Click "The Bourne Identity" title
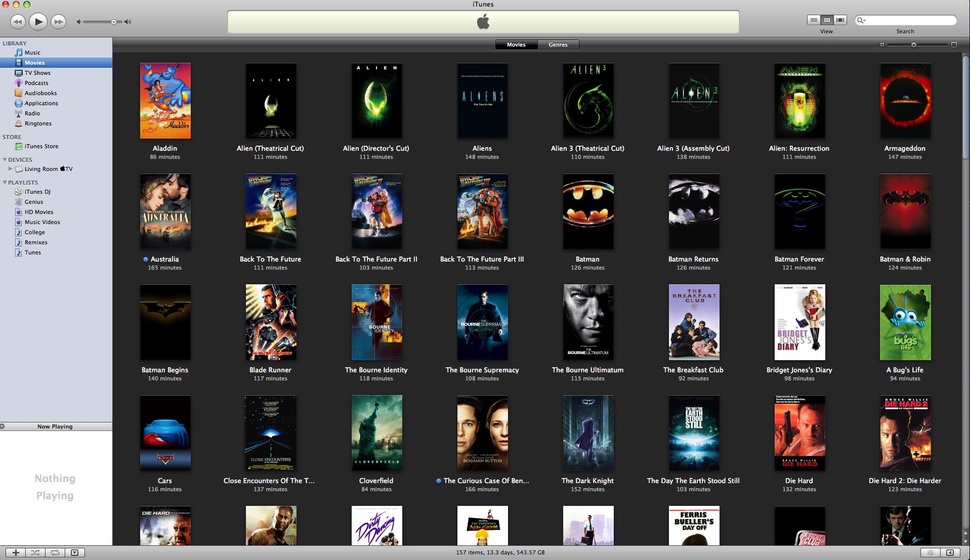 (x=376, y=370)
